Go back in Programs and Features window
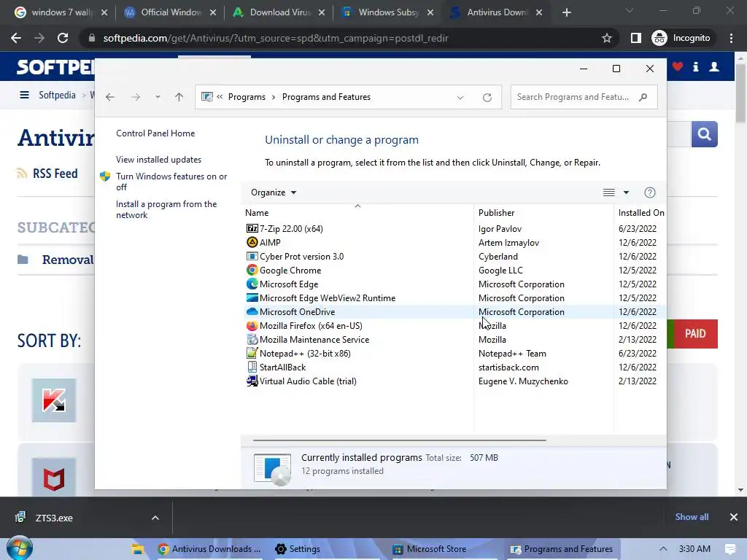The image size is (747, 560). click(110, 97)
